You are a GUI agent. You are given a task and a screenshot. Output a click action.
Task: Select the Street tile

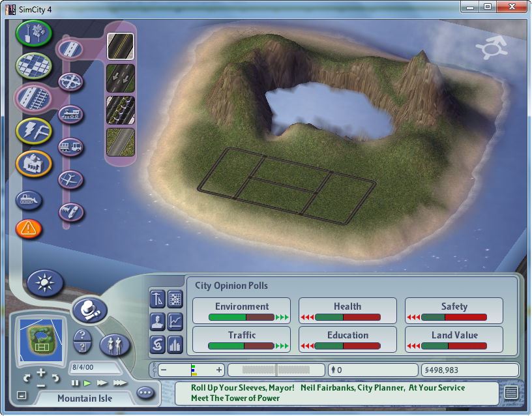tap(121, 142)
